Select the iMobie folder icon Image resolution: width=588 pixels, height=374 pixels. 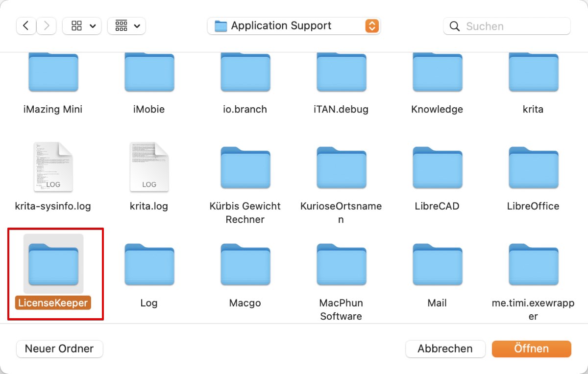coord(149,72)
